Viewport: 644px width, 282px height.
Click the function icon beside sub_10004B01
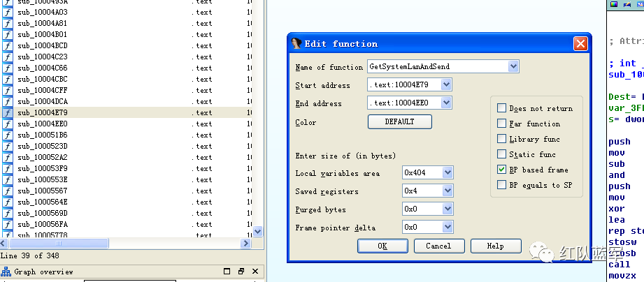pos(8,34)
